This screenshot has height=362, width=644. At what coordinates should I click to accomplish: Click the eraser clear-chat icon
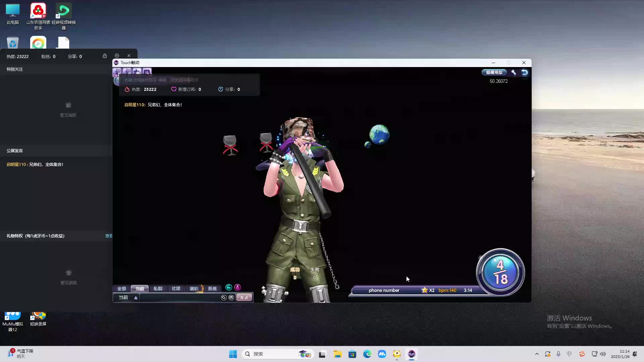[224, 298]
